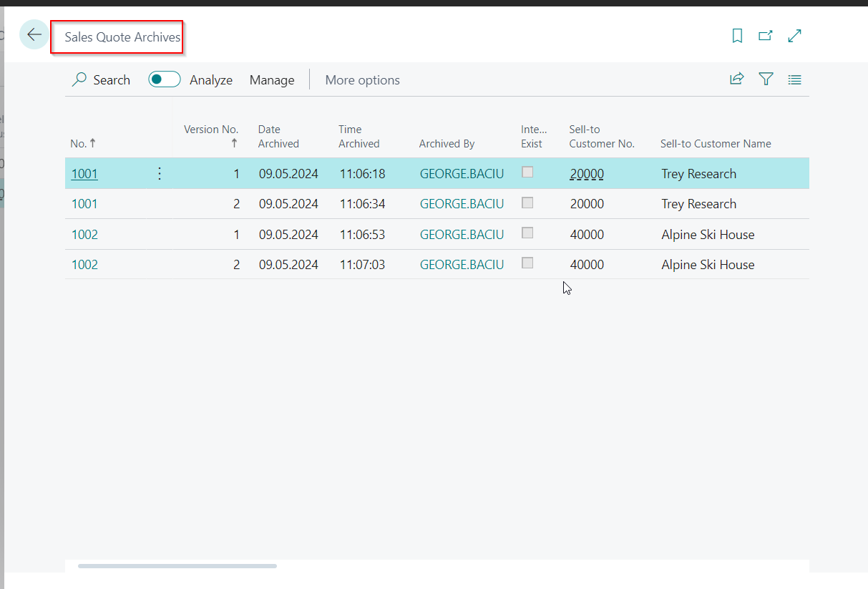Open quote 1001 archived at 11:06:18
The width and height of the screenshot is (868, 589).
pyautogui.click(x=84, y=174)
